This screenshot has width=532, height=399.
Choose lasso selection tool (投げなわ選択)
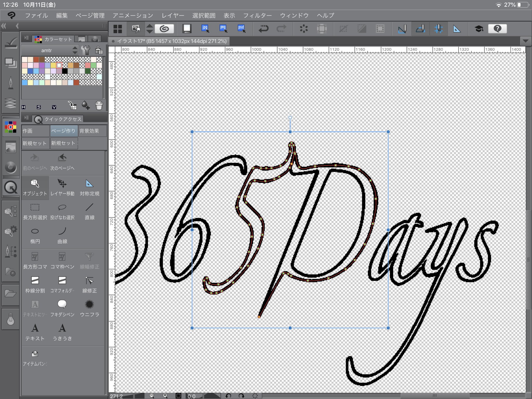(x=62, y=211)
